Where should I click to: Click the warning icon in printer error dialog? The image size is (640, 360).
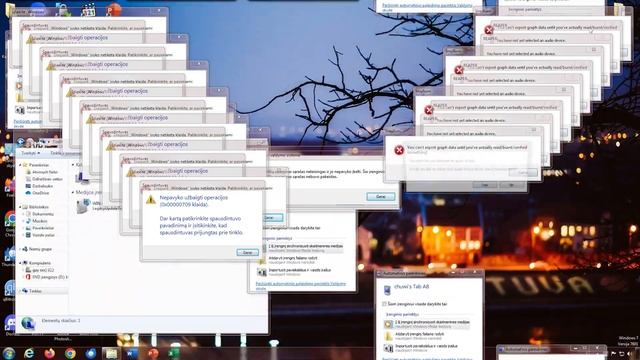coord(151,200)
